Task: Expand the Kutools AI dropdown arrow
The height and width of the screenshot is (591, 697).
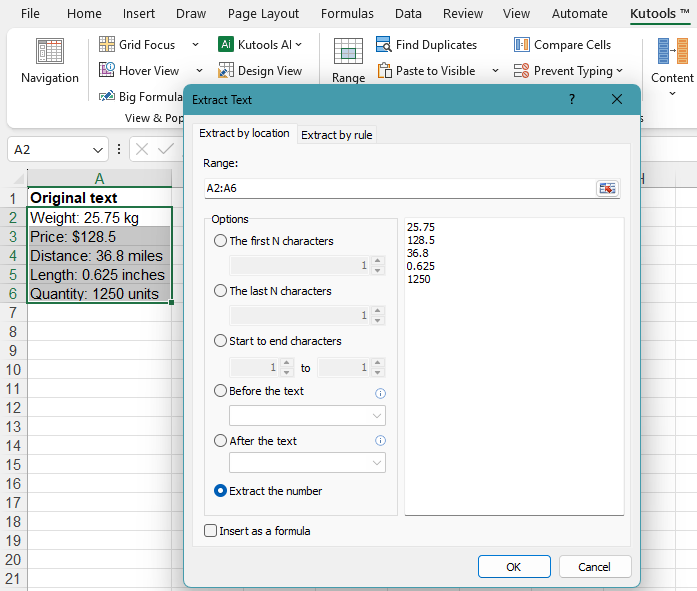Action: click(x=299, y=44)
